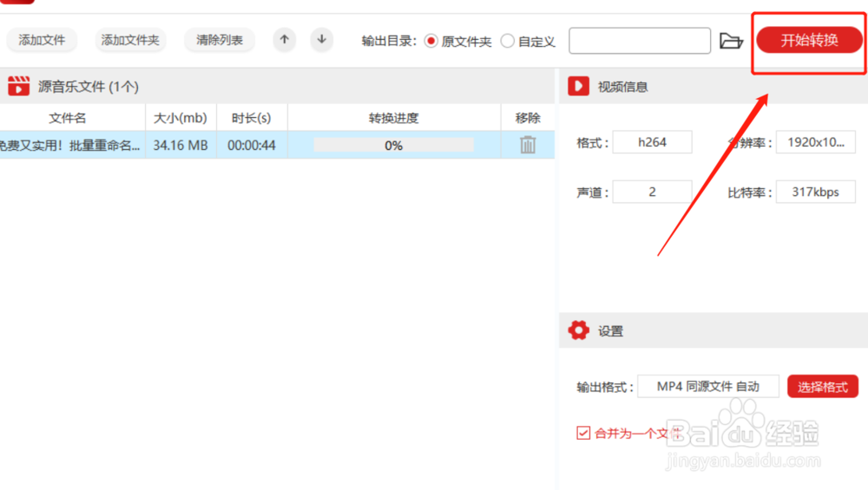868x490 pixels.
Task: Move the file down with the down arrow
Action: click(322, 40)
